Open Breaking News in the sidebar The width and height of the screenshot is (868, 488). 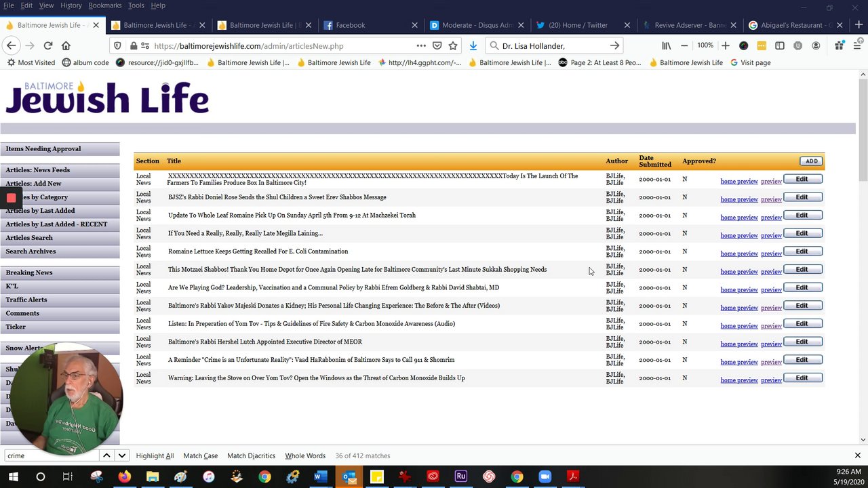[60, 272]
